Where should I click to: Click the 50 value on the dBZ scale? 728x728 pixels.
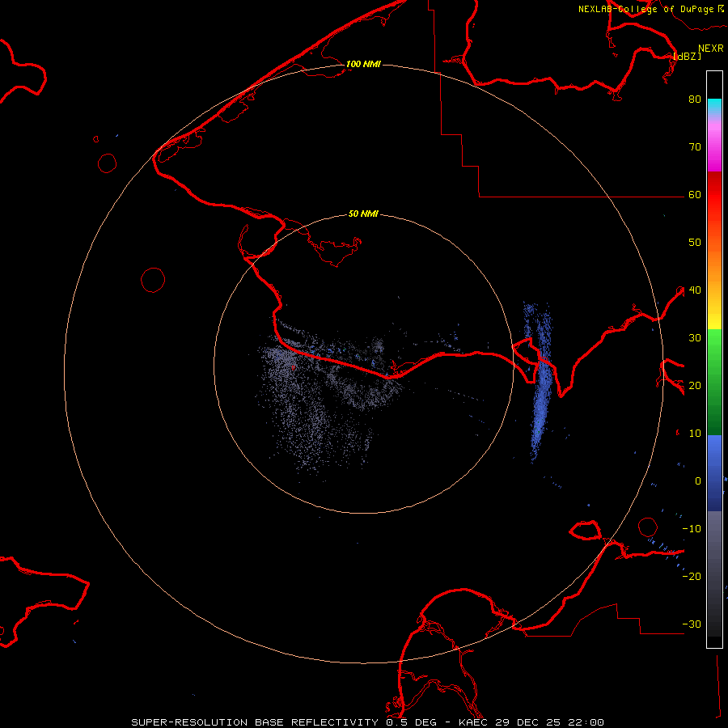[x=695, y=242]
